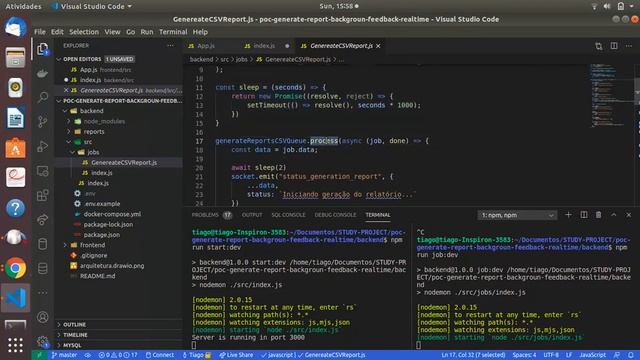Add a new terminal with plus icon
Screen dimensions: 640x360
(568, 215)
